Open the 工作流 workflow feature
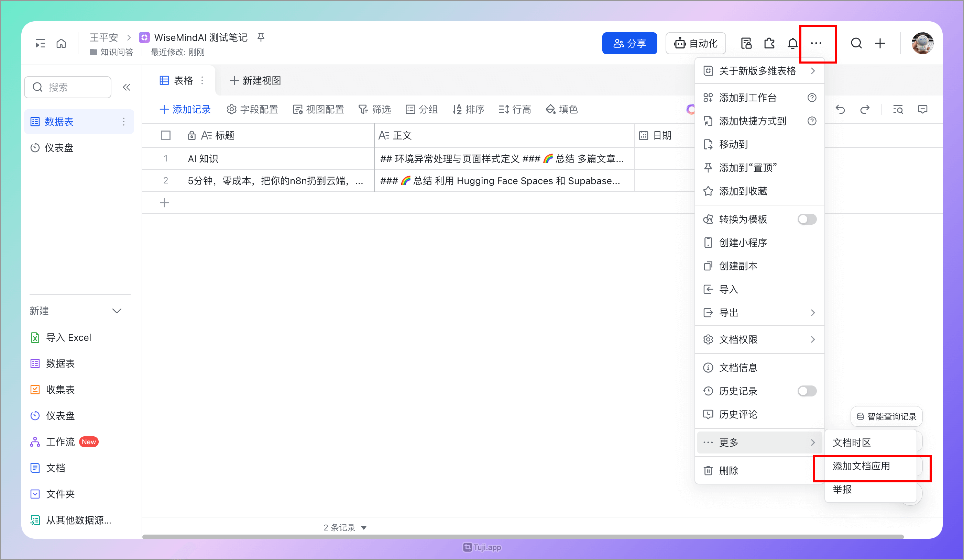This screenshot has width=964, height=560. tap(61, 442)
